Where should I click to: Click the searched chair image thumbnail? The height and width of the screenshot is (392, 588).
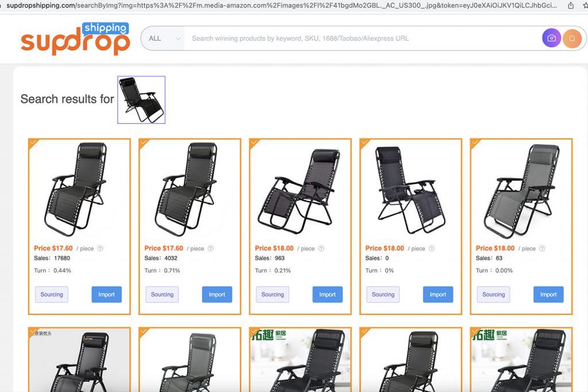pos(141,100)
